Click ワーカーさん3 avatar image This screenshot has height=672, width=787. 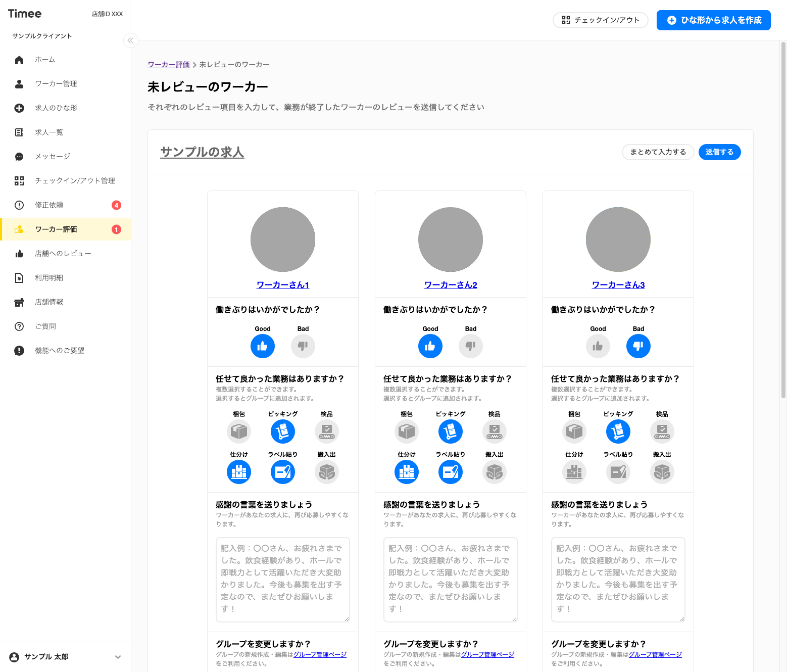click(x=618, y=239)
